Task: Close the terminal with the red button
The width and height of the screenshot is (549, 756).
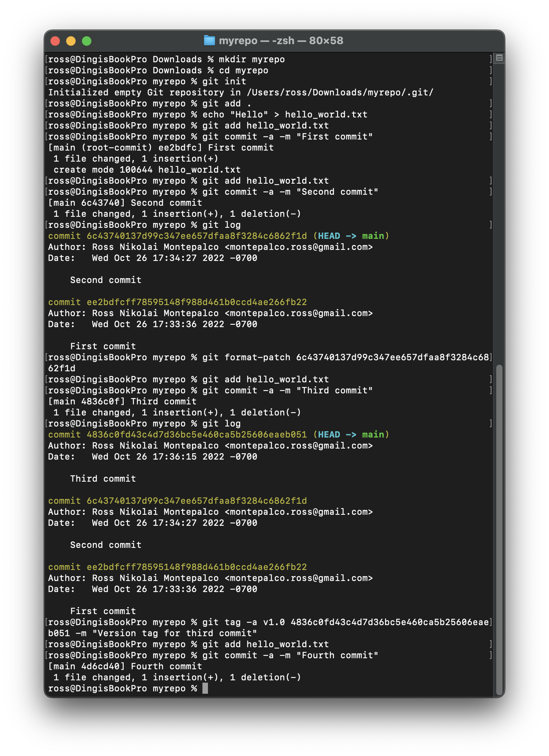Action: (55, 41)
